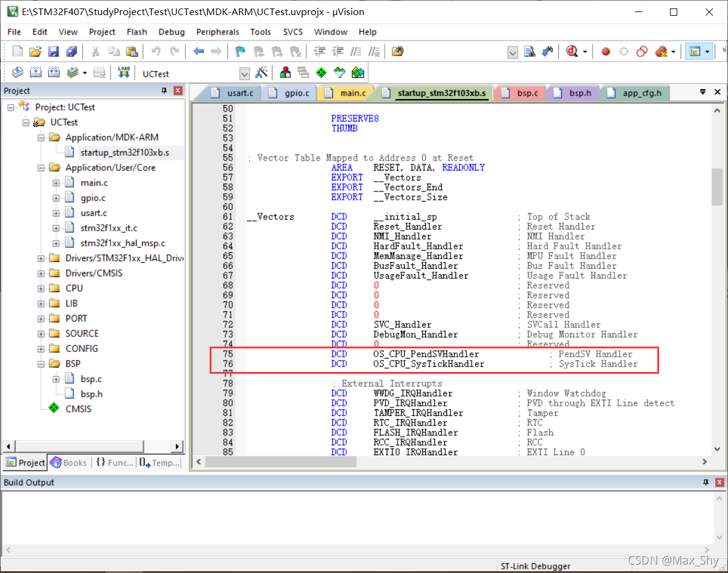
Task: Click the editor vertical scrollbar thumb
Action: [x=717, y=187]
